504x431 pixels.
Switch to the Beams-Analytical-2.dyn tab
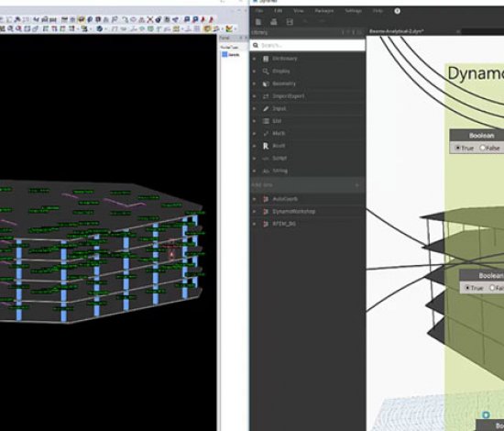(396, 31)
